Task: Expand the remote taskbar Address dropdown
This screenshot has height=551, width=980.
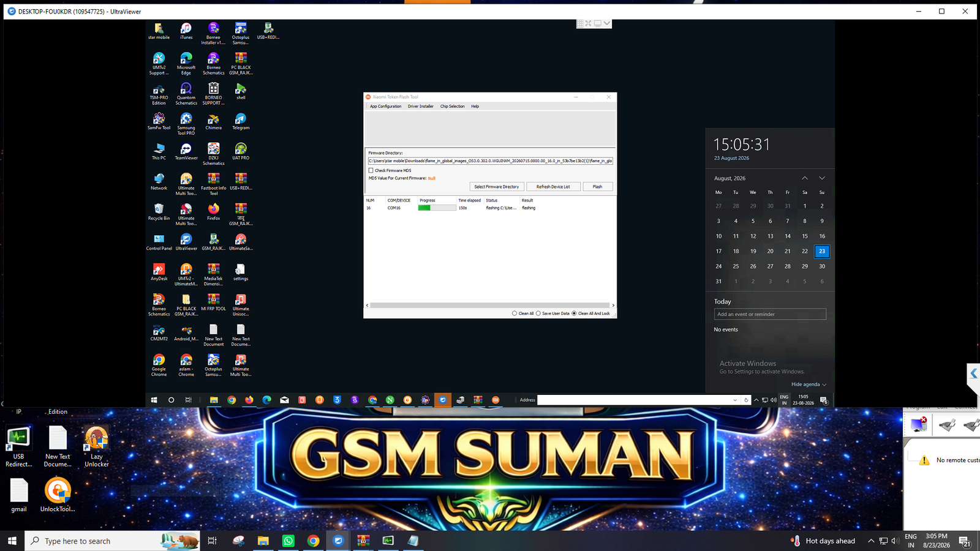Action: [x=735, y=400]
